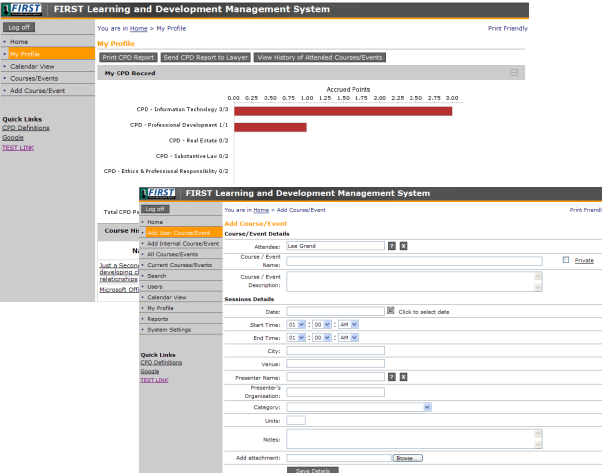Open Calendar View in the back window sidebar
The width and height of the screenshot is (602, 473).
point(32,66)
